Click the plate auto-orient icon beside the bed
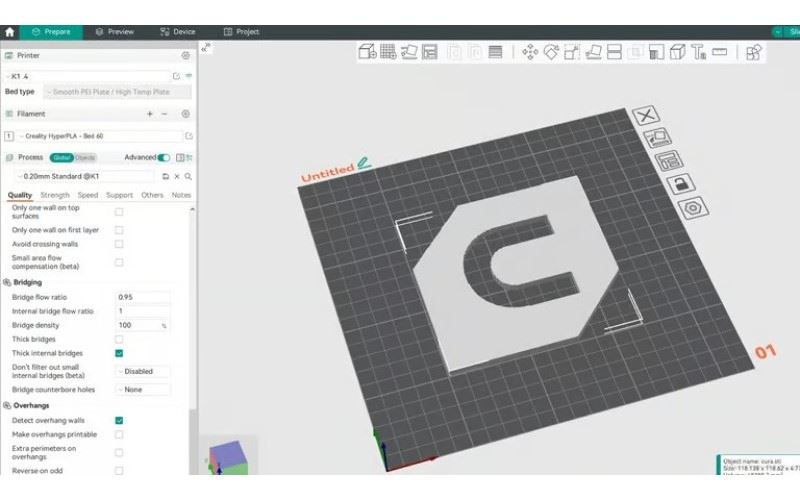Viewport: 800px width, 500px height. (x=657, y=138)
